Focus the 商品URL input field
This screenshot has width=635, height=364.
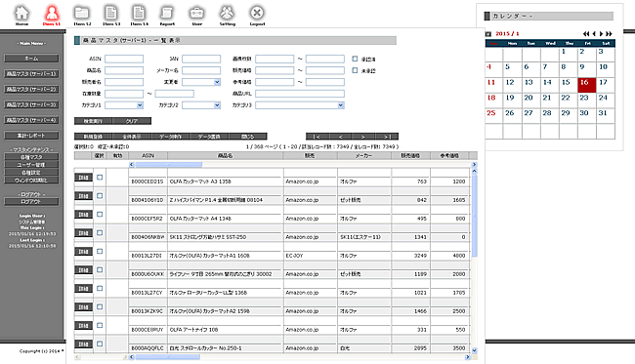click(300, 94)
